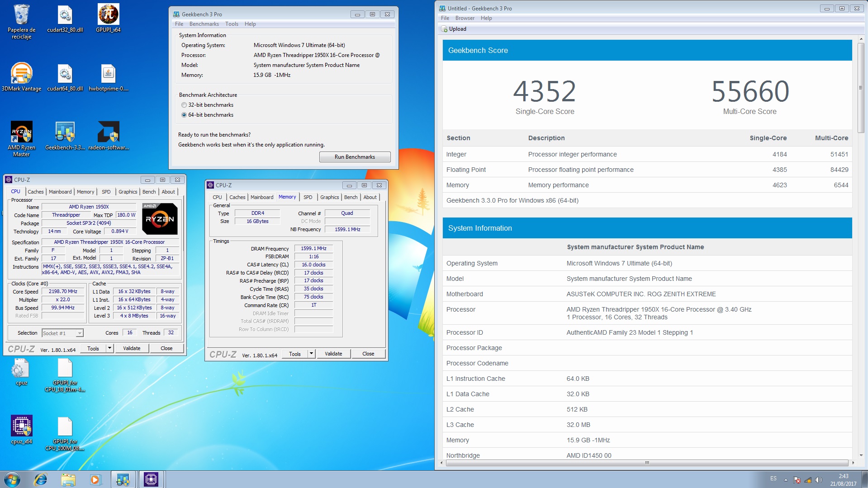Open the volume speaker tray icon
This screenshot has height=488, width=868.
coord(819,480)
